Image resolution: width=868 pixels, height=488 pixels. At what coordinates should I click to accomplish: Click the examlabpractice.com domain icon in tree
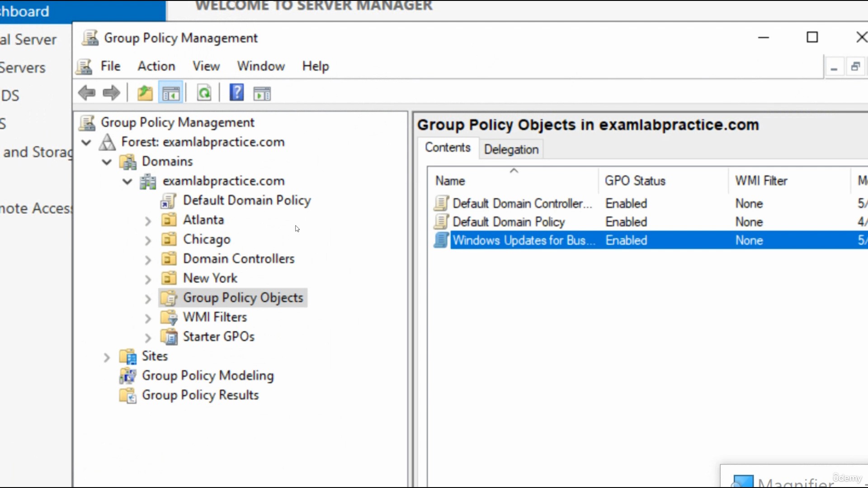tap(148, 181)
